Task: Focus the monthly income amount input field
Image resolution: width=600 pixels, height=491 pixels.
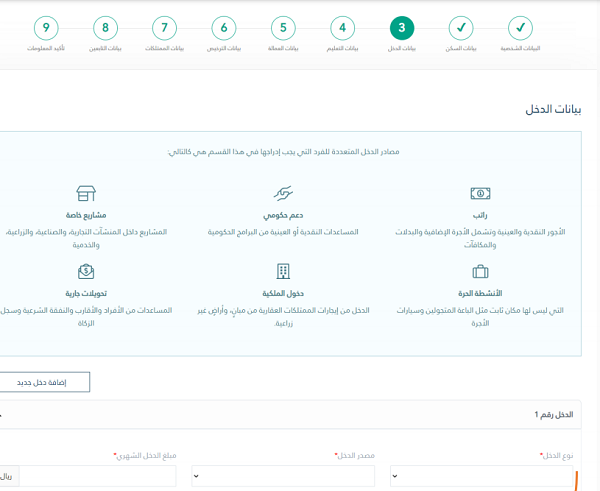Action: pos(97,476)
